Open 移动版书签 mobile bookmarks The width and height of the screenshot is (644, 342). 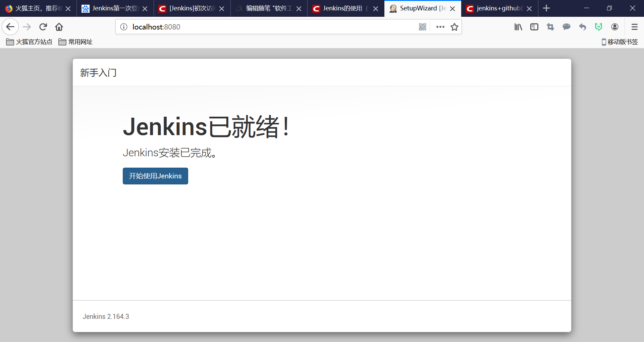pyautogui.click(x=620, y=42)
